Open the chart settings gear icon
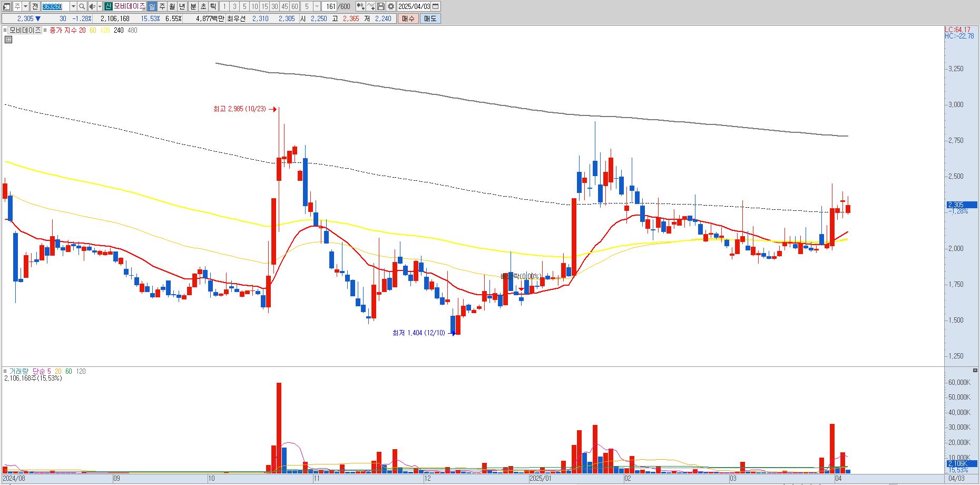The width and height of the screenshot is (980, 485). point(391,6)
